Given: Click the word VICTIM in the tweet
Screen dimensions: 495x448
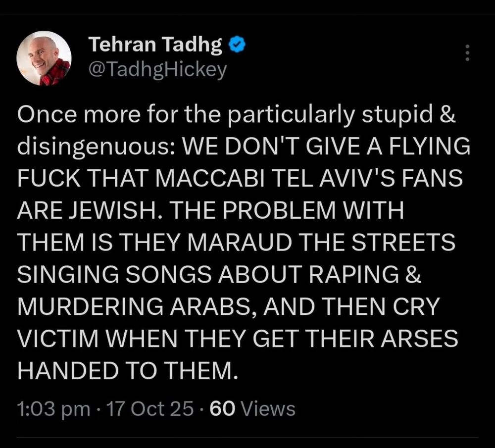Looking at the screenshot, I should pyautogui.click(x=58, y=339).
